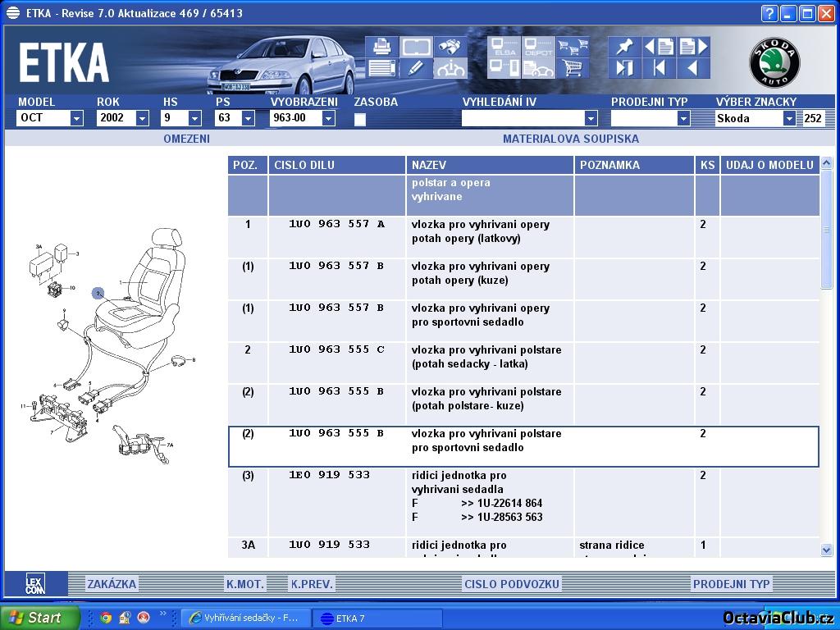This screenshot has width=840, height=630.
Task: Open the MODEL dropdown showing OCT
Action: 76,118
